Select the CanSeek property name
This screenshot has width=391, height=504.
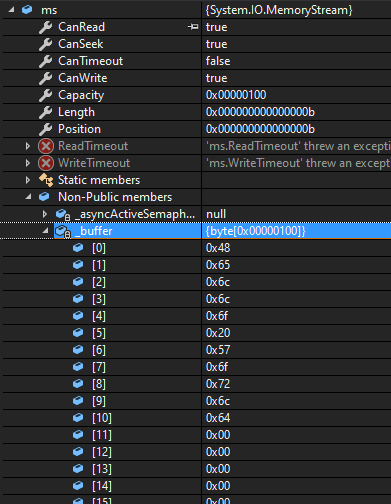click(x=81, y=44)
